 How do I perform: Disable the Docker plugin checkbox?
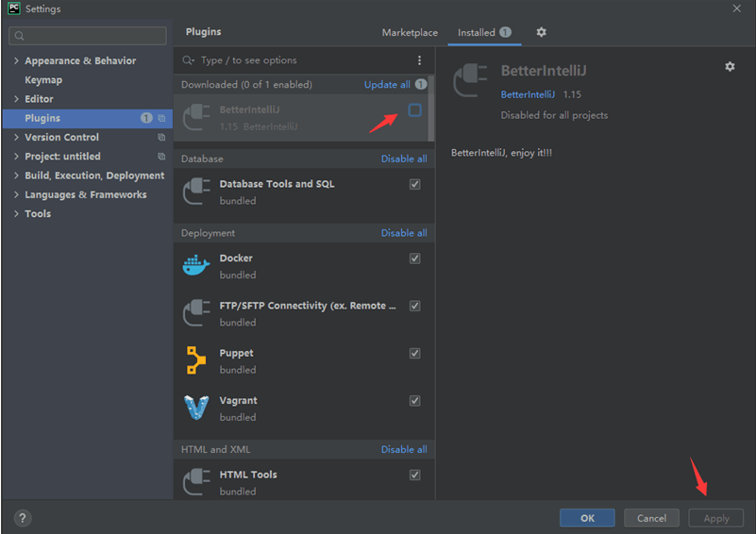pyautogui.click(x=414, y=259)
